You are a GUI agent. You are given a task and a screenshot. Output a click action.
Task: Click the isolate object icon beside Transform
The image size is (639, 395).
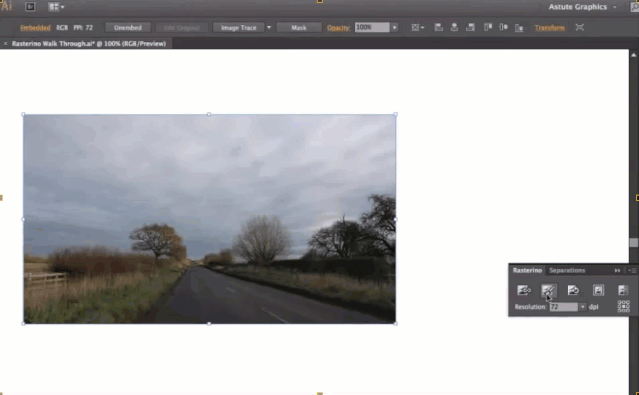point(580,27)
